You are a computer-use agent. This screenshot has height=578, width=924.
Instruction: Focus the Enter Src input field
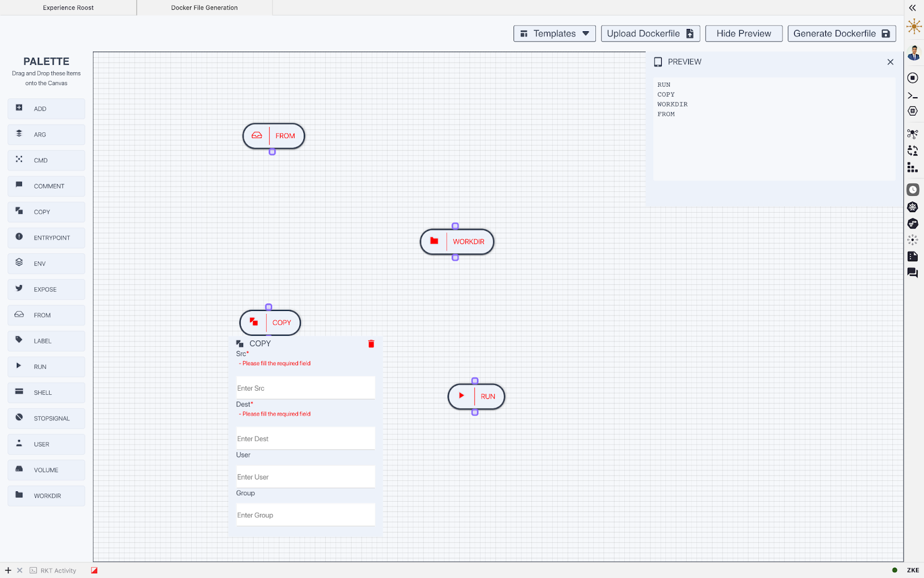point(305,388)
